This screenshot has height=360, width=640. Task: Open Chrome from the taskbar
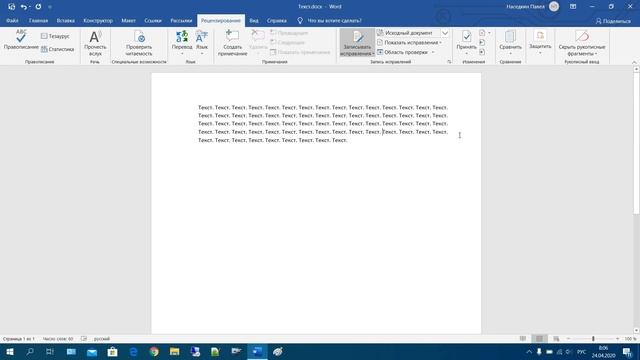click(x=154, y=351)
